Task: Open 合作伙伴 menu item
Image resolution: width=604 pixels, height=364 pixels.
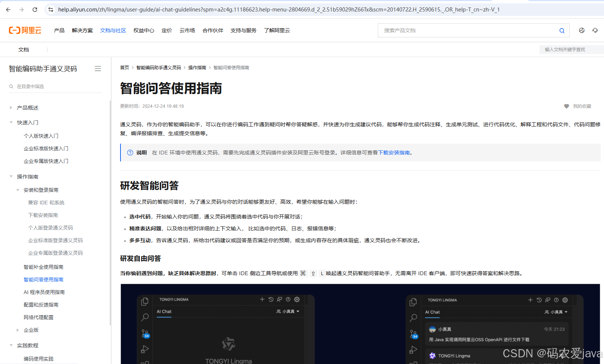Action: (213, 30)
